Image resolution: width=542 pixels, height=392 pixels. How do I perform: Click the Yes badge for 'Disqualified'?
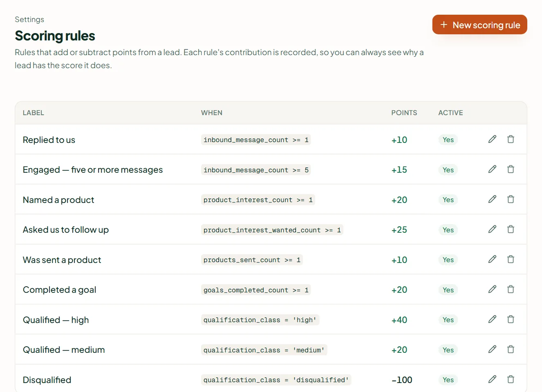(448, 380)
